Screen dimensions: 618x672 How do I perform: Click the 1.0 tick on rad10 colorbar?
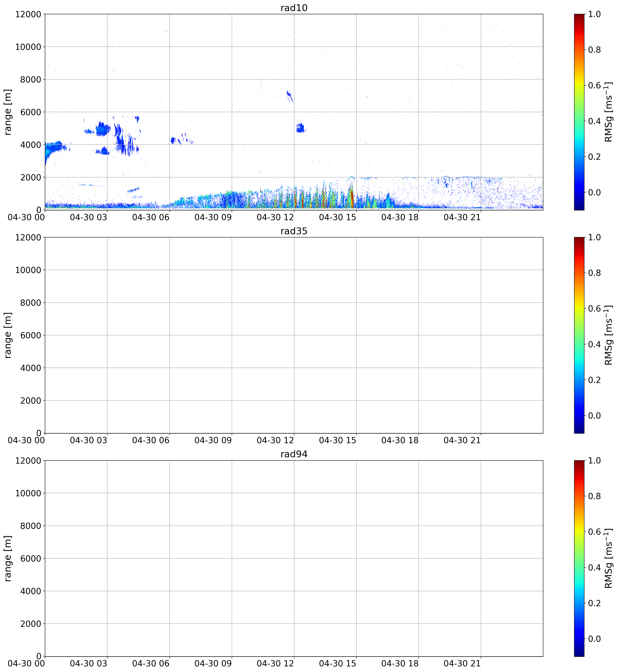coord(594,14)
